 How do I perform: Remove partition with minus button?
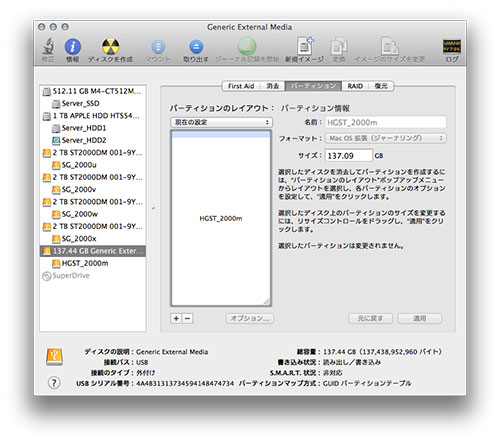coord(187,318)
